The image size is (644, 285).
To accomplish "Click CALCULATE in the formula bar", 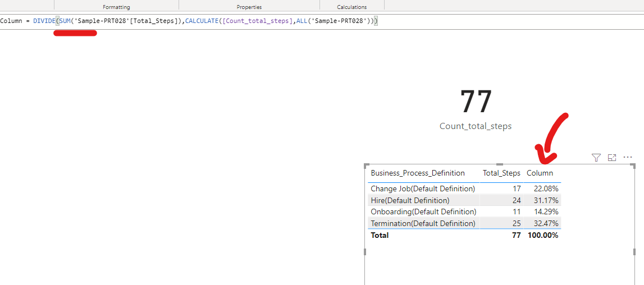I will (202, 21).
